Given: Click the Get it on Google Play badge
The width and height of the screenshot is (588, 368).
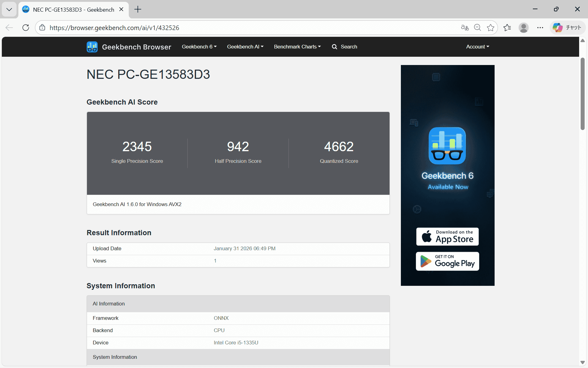Looking at the screenshot, I should (x=447, y=261).
